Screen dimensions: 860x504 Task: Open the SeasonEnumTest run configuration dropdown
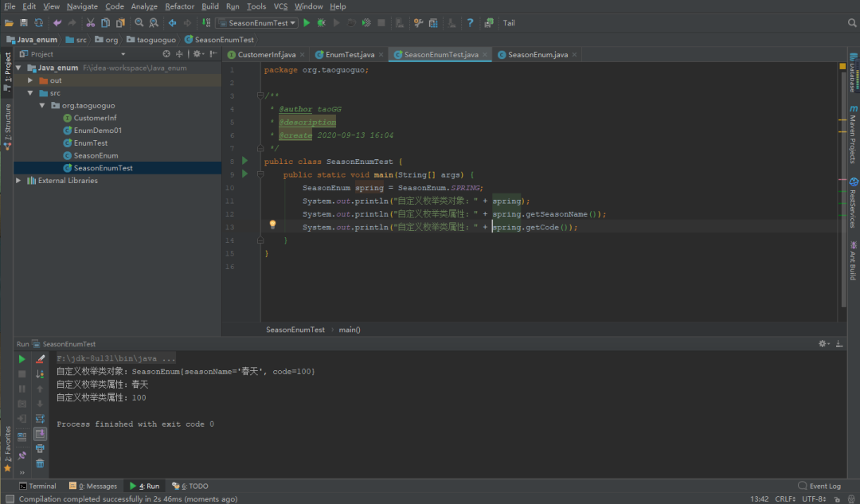tap(256, 23)
